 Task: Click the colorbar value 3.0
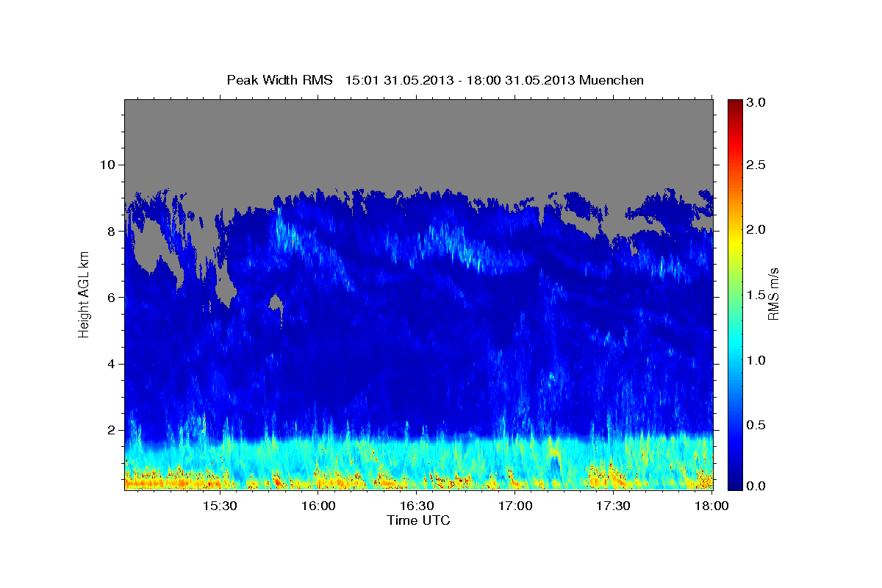757,103
